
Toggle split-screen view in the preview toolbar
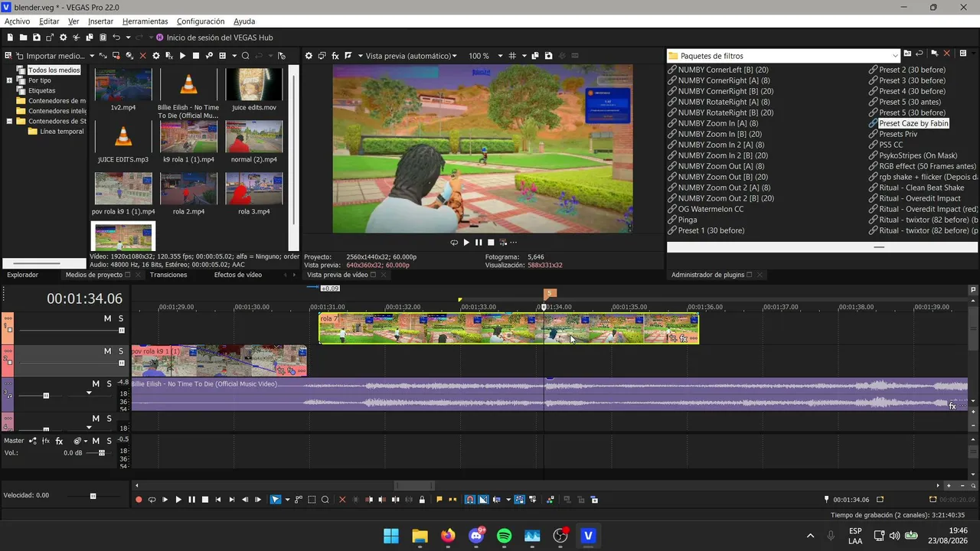[348, 56]
